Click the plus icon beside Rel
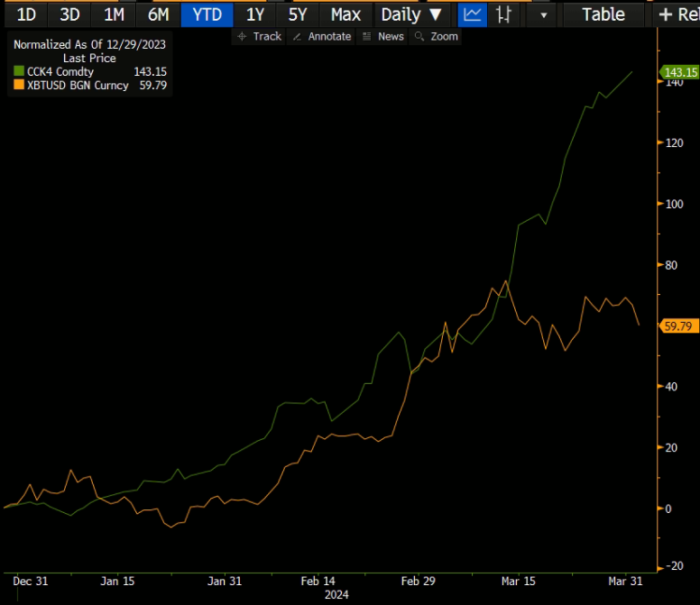Viewport: 700px width, 605px height. 666,14
